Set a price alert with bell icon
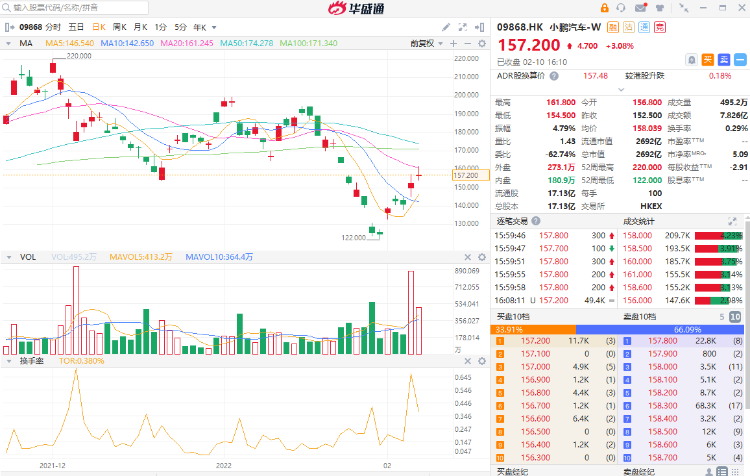 (x=691, y=60)
